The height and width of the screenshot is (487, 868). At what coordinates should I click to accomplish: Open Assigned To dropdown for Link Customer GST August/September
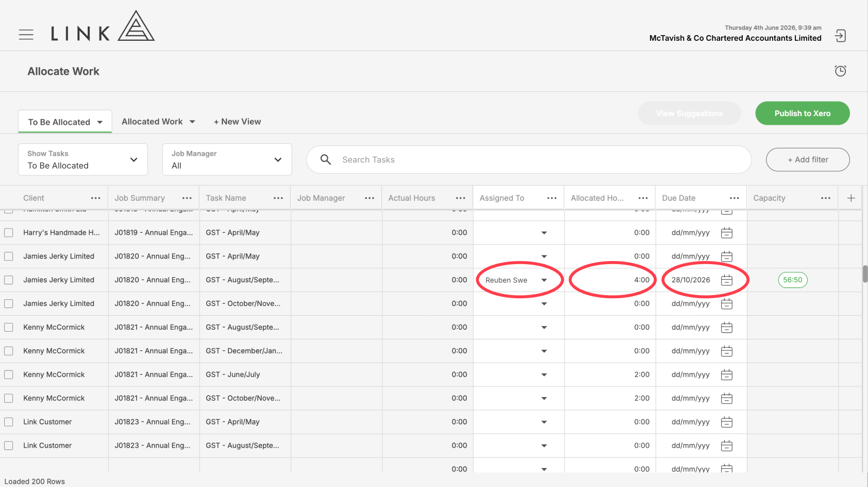click(x=544, y=446)
